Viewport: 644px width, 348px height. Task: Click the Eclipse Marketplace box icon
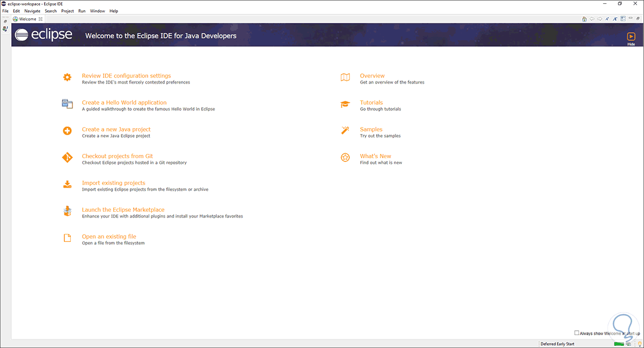pyautogui.click(x=67, y=211)
